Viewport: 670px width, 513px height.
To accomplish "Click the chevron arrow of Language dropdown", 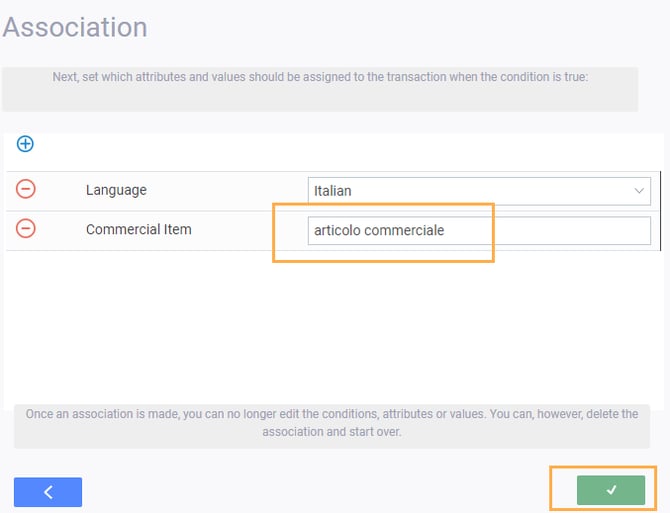I will pyautogui.click(x=639, y=190).
